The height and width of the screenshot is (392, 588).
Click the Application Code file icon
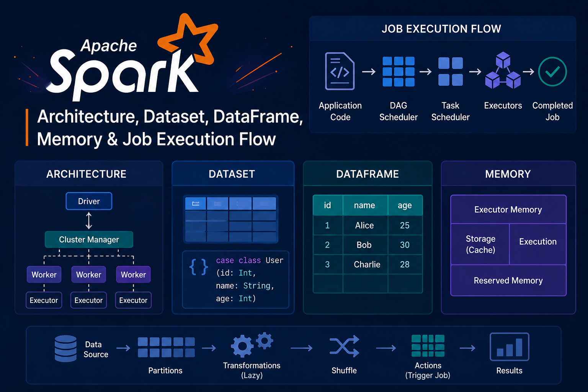tap(340, 71)
